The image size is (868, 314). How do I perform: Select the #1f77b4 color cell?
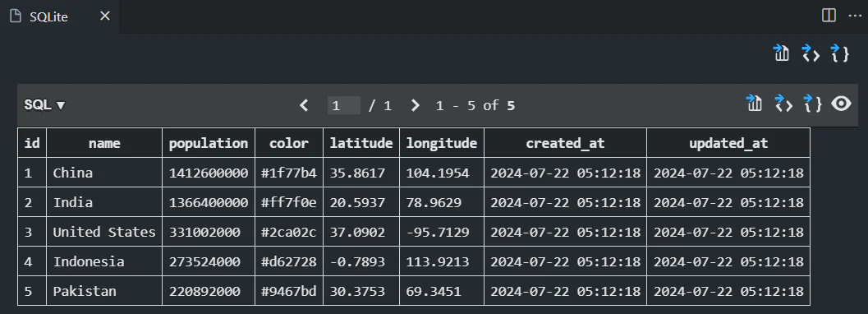(289, 173)
